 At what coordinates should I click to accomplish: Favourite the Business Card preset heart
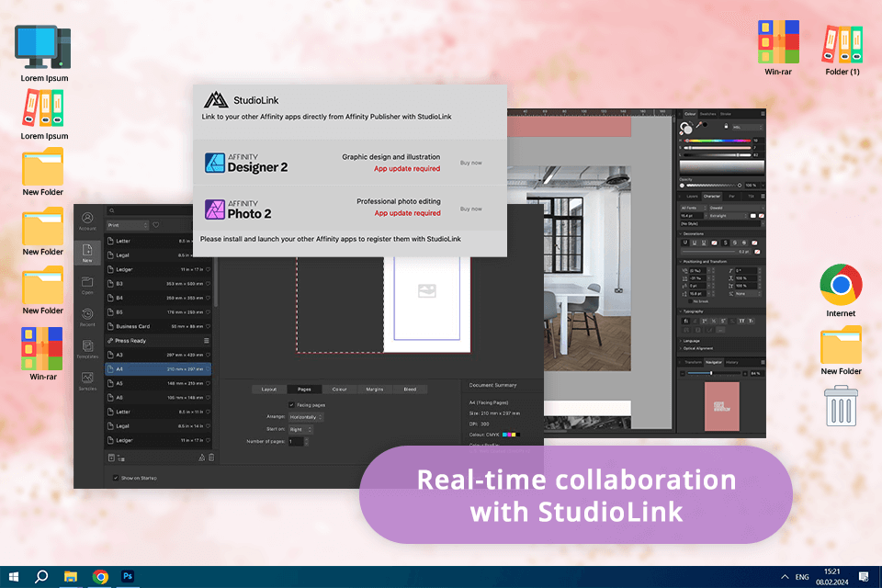(209, 326)
